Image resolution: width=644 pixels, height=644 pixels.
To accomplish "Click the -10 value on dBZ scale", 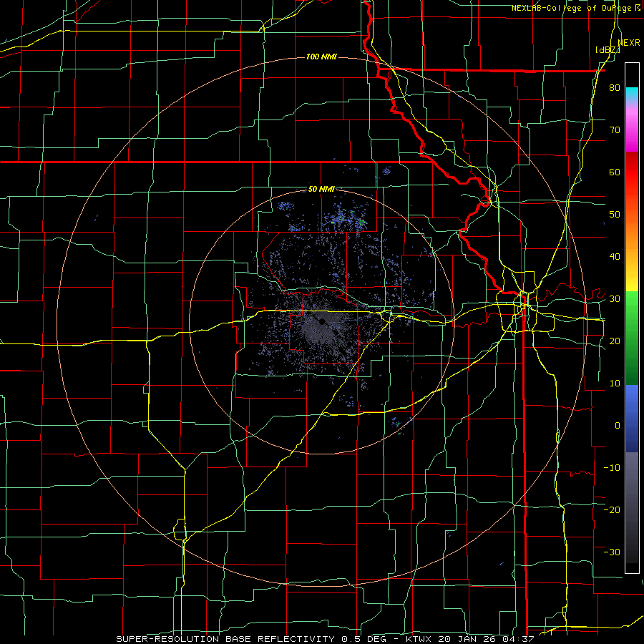I will 612,467.
